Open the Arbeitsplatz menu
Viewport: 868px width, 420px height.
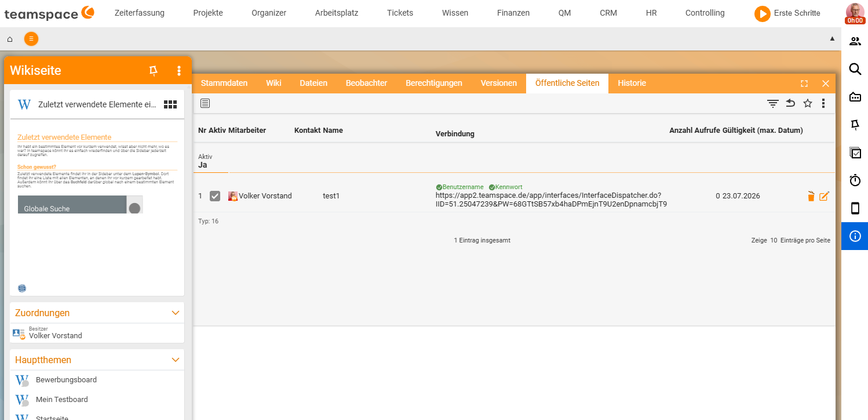click(x=337, y=13)
